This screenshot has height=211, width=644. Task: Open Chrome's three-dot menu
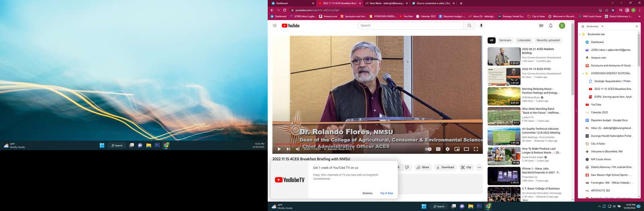(x=640, y=10)
